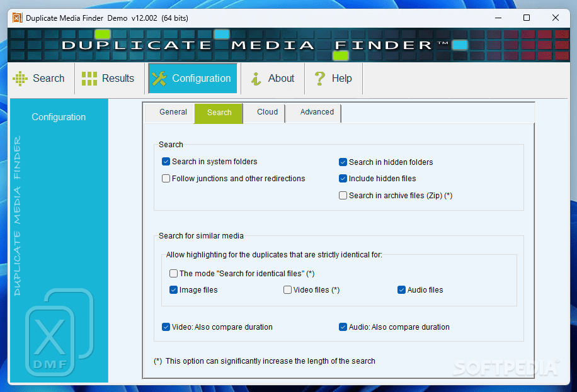Click the Duplicate Media Finder banner title
The height and width of the screenshot is (392, 577).
(255, 45)
